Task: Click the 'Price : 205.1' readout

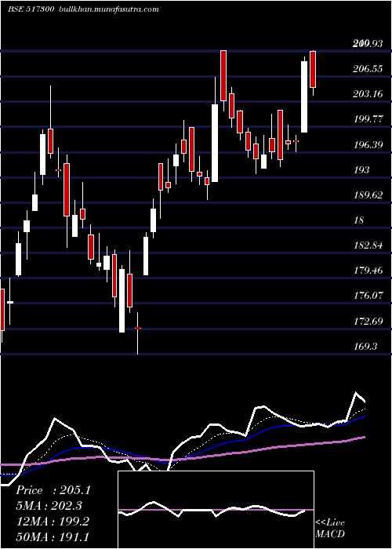Action: pos(53,490)
